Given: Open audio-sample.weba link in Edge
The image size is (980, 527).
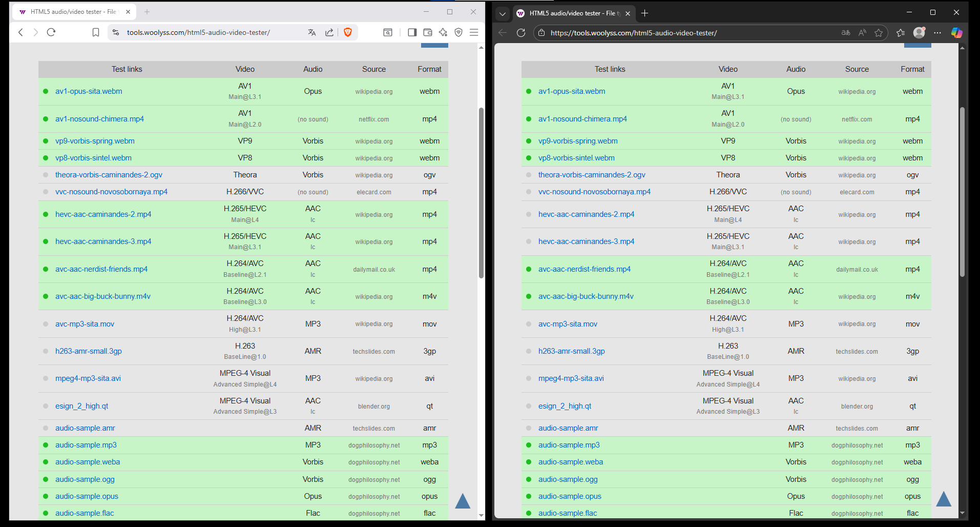Looking at the screenshot, I should coord(571,462).
